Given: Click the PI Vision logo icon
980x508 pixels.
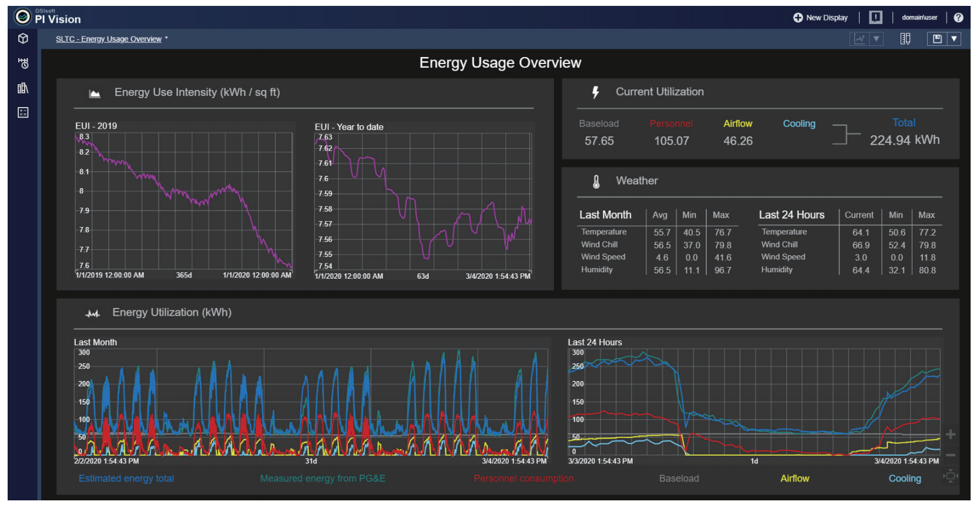Looking at the screenshot, I should (x=22, y=17).
